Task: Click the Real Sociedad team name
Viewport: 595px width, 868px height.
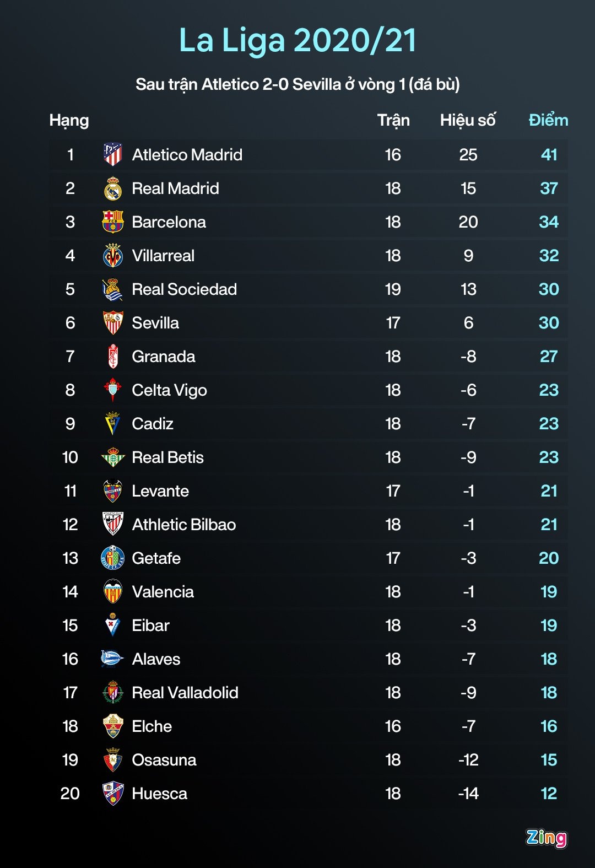Action: (x=184, y=289)
